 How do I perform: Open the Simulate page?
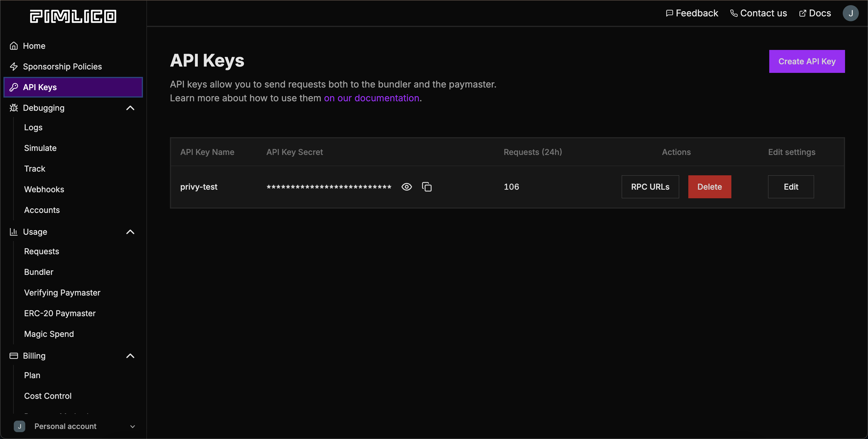[x=40, y=148]
